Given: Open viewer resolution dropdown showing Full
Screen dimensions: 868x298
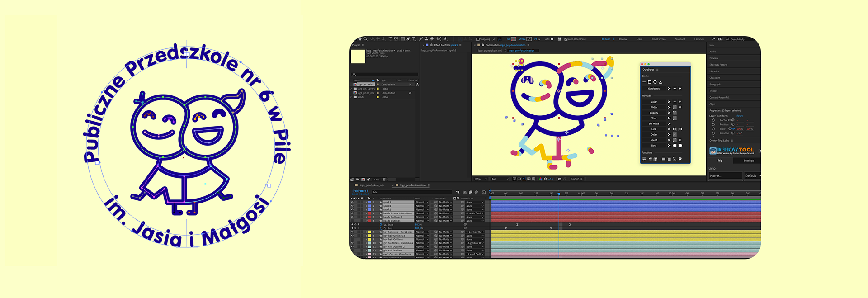Looking at the screenshot, I should (500, 179).
